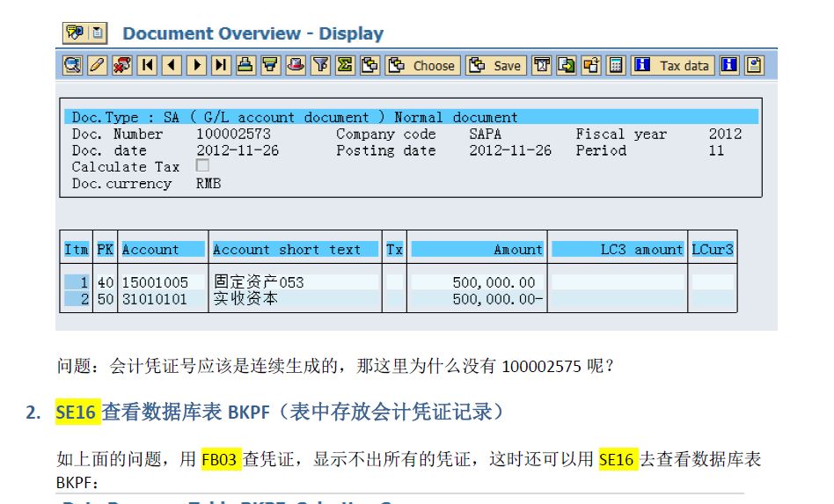834x504 pixels.
Task: Click the display/change toggle icon near title
Action: (x=75, y=33)
